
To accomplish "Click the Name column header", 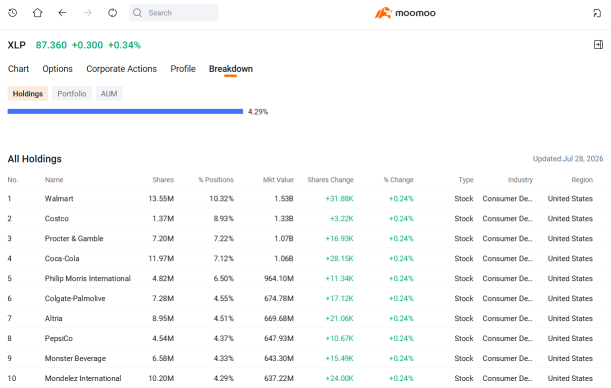I will (x=54, y=180).
